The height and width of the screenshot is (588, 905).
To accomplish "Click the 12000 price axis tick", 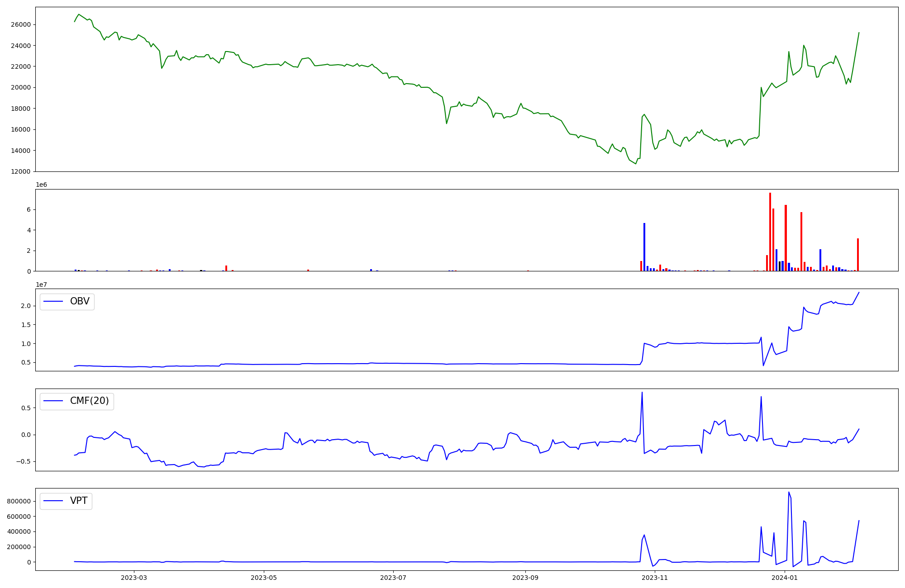I will 20,171.
